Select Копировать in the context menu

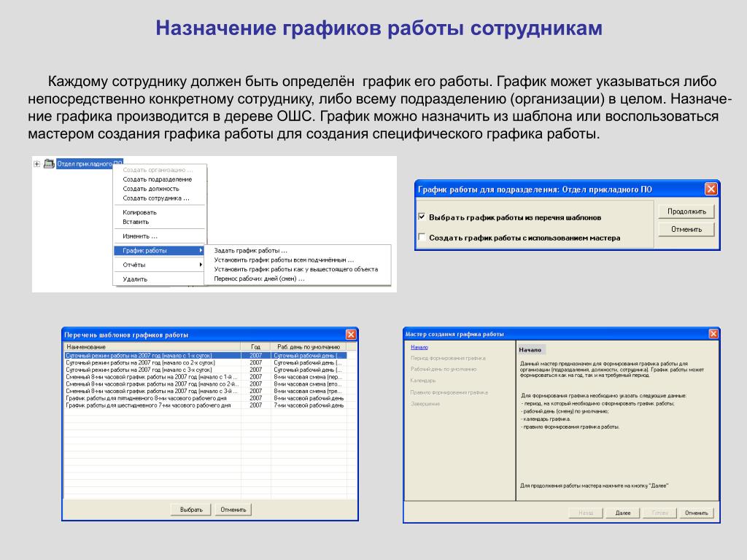(139, 212)
